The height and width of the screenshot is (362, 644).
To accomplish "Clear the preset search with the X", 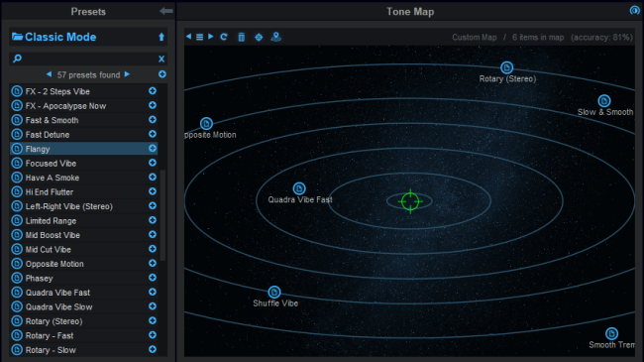I will (x=161, y=59).
